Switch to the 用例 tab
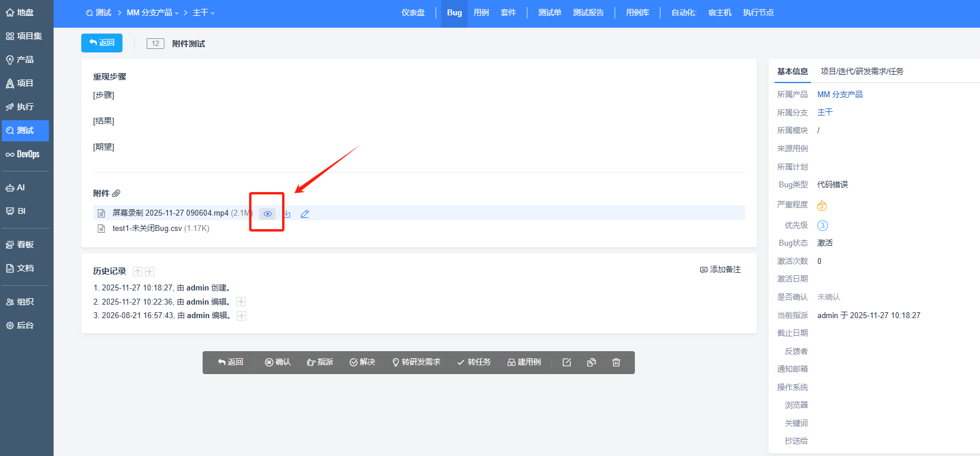The image size is (980, 456). 481,12
